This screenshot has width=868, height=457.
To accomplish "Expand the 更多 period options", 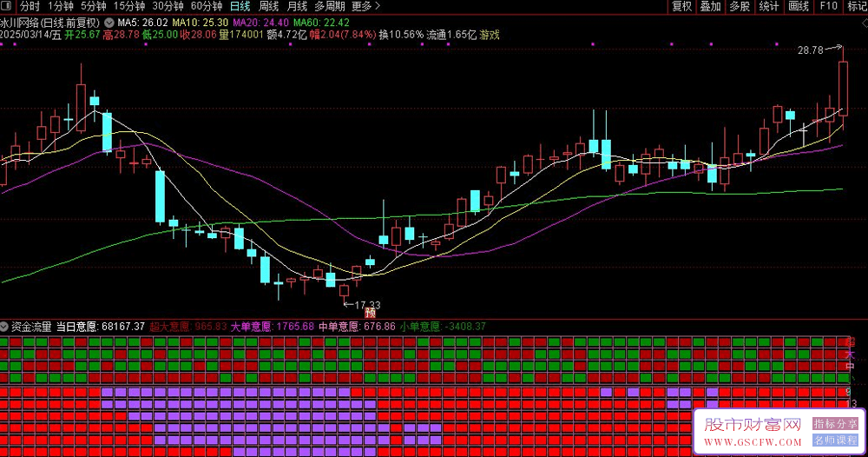I will 366,6.
